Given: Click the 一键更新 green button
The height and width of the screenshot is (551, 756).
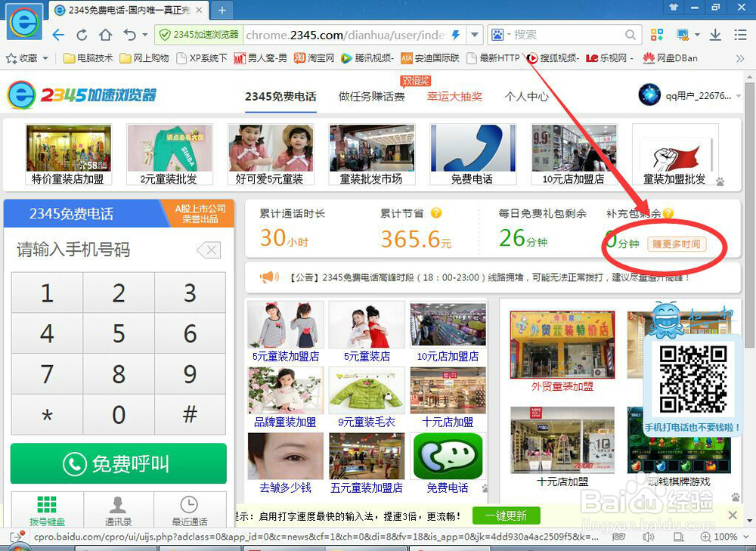Looking at the screenshot, I should [507, 515].
